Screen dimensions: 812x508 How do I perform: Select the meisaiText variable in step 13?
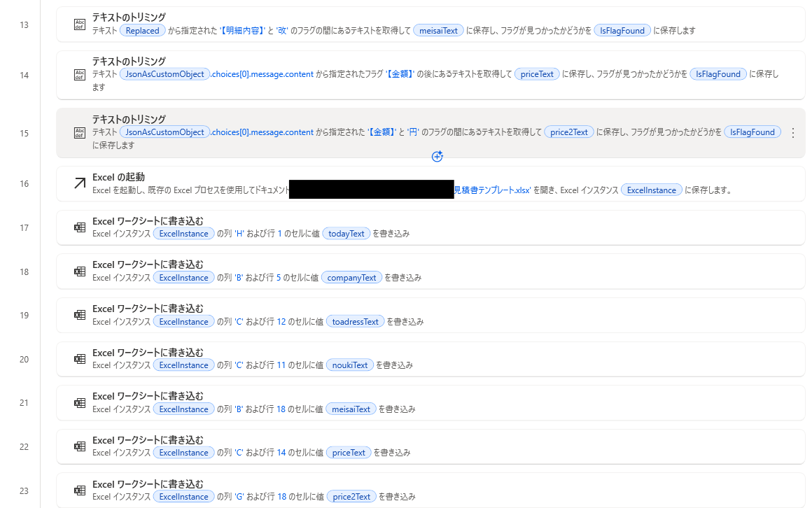pos(438,31)
